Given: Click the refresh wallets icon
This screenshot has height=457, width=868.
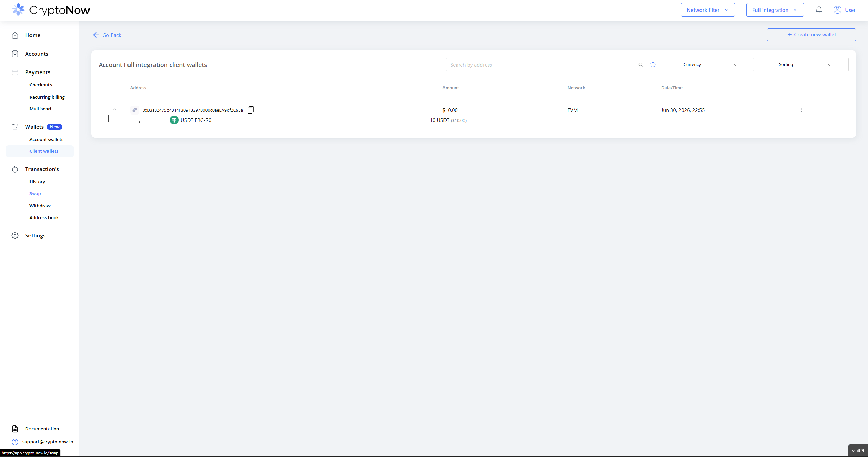Looking at the screenshot, I should click(x=653, y=64).
